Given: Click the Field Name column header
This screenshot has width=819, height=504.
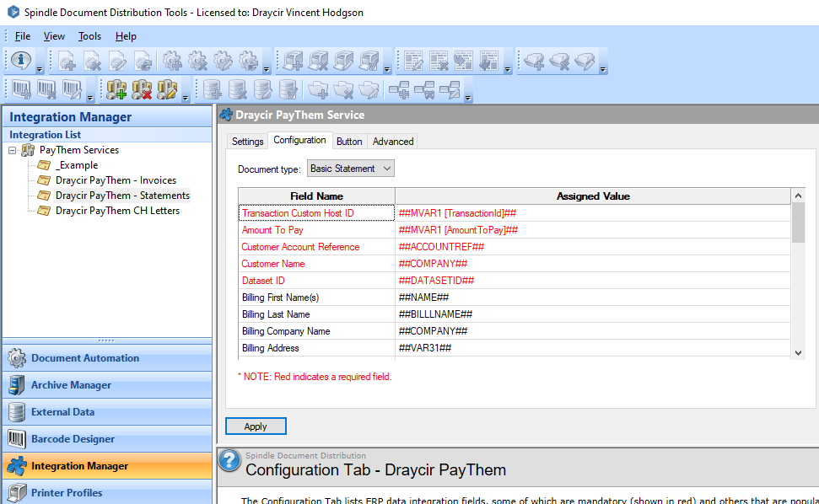Looking at the screenshot, I should (x=316, y=196).
